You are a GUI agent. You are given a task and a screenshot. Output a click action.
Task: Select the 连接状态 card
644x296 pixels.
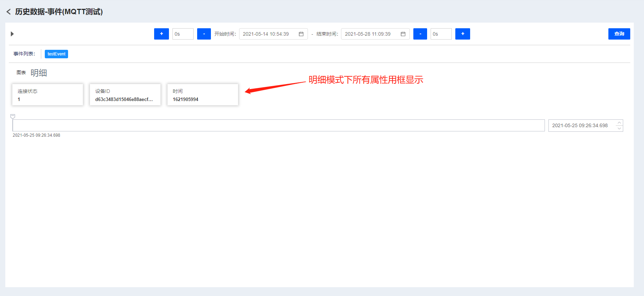click(x=48, y=95)
